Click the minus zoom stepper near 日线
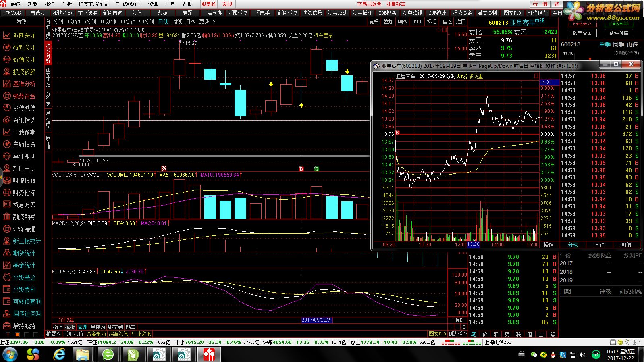The height and width of the screenshot is (362, 644). click(457, 327)
